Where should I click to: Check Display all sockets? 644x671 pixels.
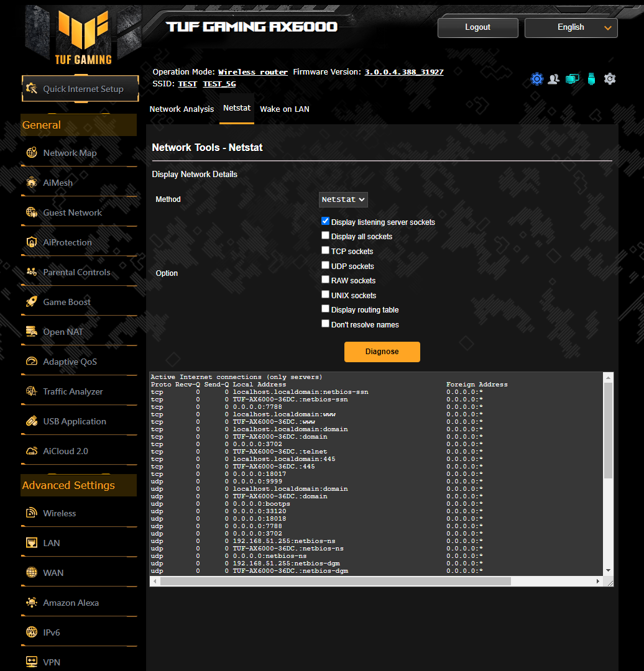tap(326, 235)
